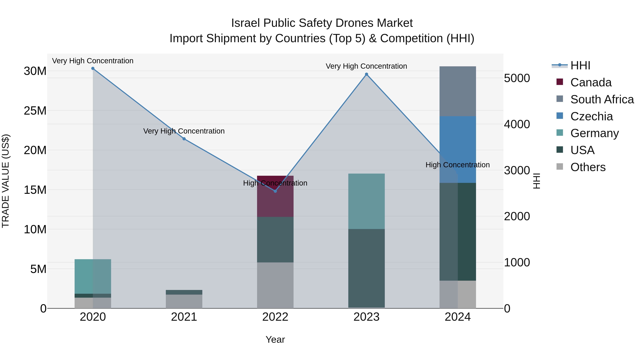Click the Czechia legend color swatch
The width and height of the screenshot is (644, 362).
pos(560,116)
